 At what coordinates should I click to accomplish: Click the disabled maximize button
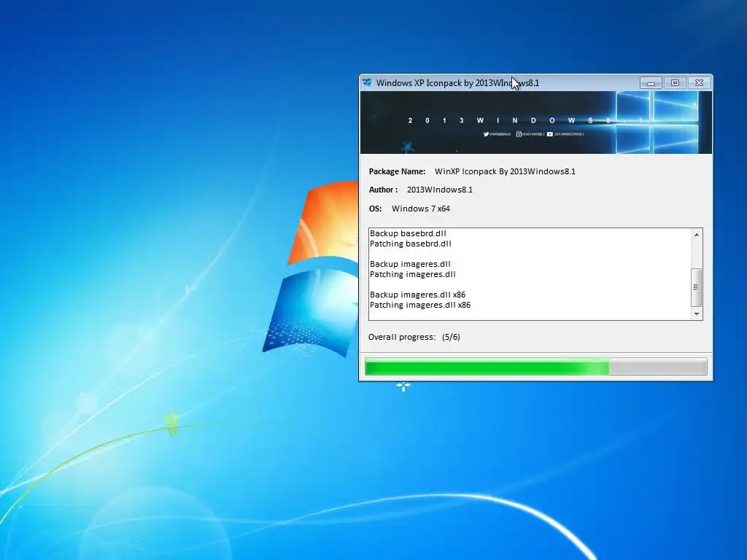point(675,83)
